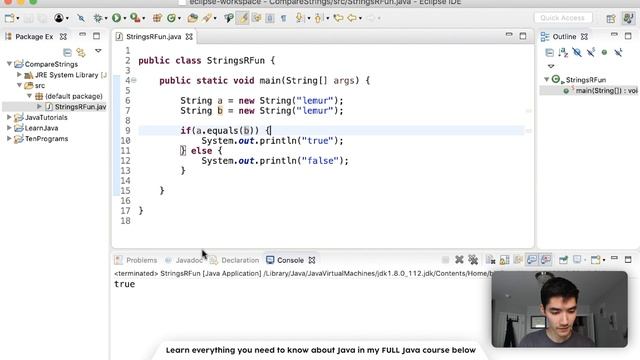Click the Open Type folder icon

(x=193, y=18)
